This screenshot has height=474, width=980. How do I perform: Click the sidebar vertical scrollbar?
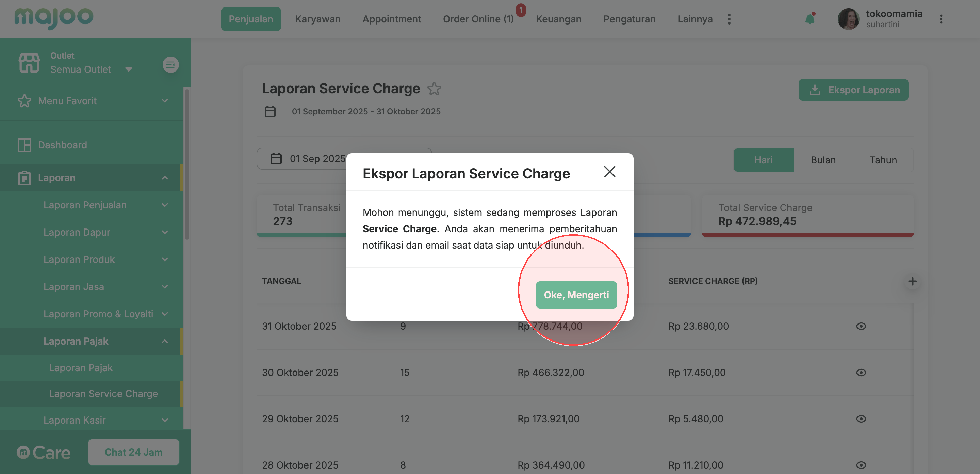[187, 164]
